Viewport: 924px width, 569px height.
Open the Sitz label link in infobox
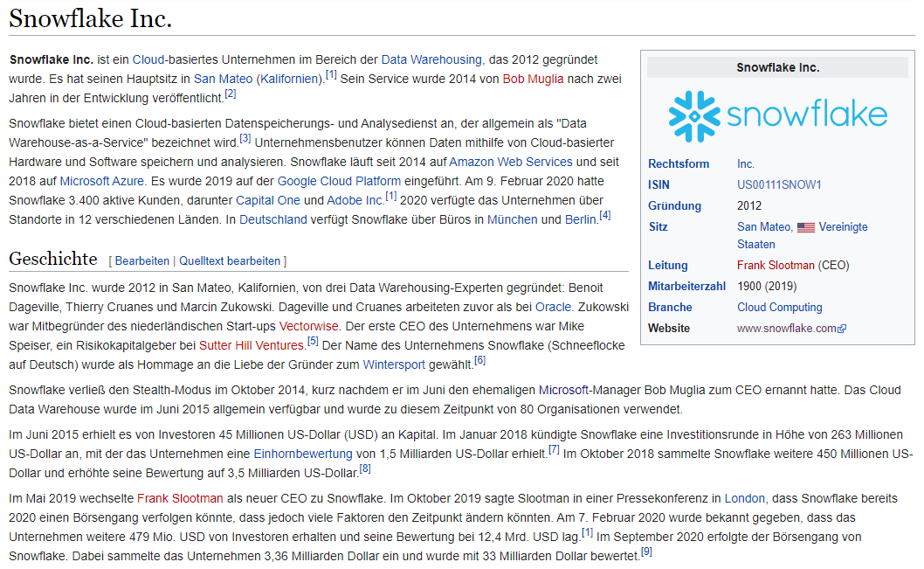(658, 227)
